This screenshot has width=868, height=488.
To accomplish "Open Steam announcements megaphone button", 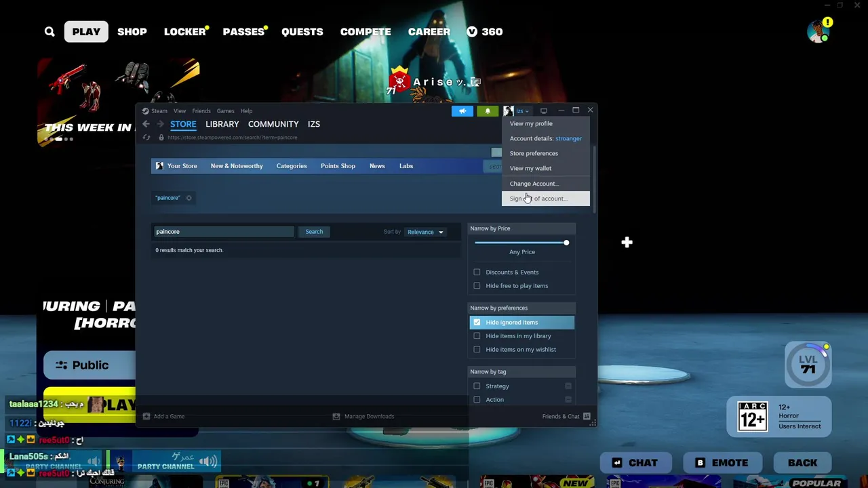I will point(462,111).
